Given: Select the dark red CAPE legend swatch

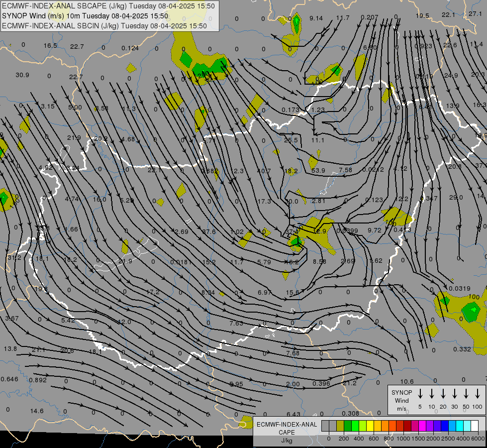Looking at the screenshot, I should pos(408,426).
